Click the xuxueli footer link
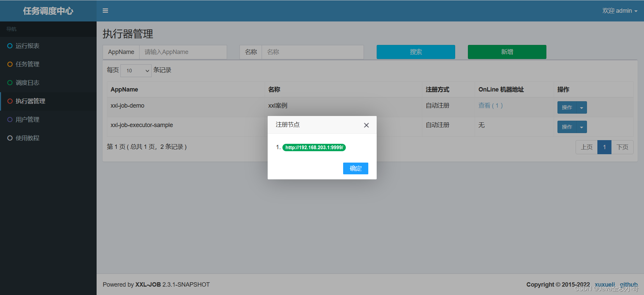 pos(605,285)
